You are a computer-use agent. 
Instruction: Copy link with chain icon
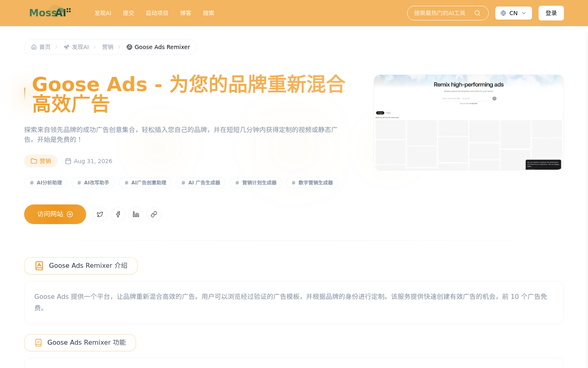click(x=154, y=214)
